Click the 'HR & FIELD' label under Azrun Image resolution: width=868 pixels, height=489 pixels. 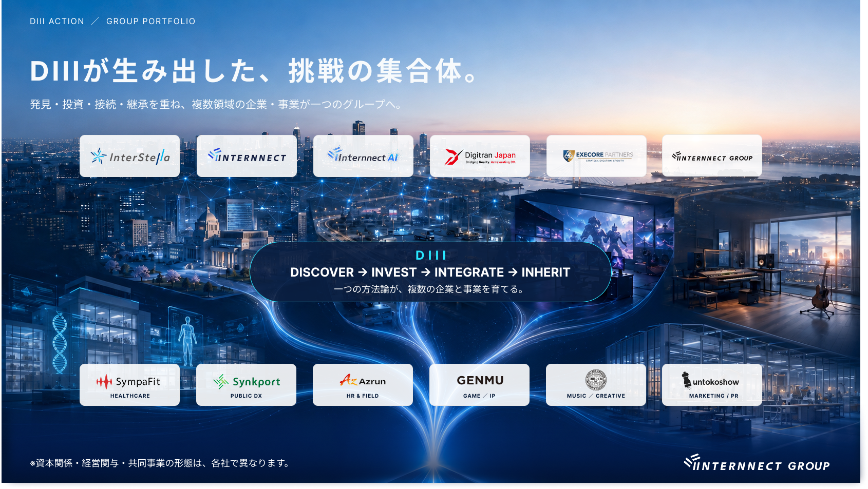[363, 396]
